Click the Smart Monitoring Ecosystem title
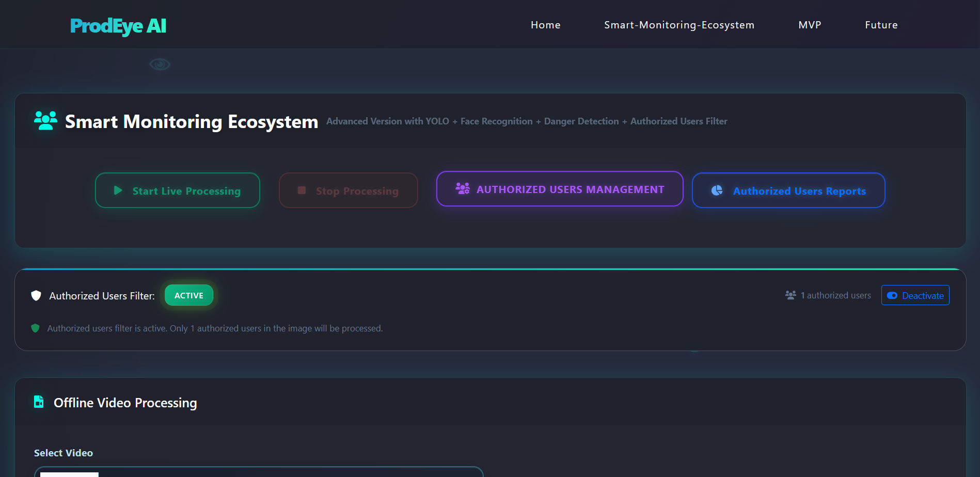This screenshot has width=980, height=477. [192, 121]
